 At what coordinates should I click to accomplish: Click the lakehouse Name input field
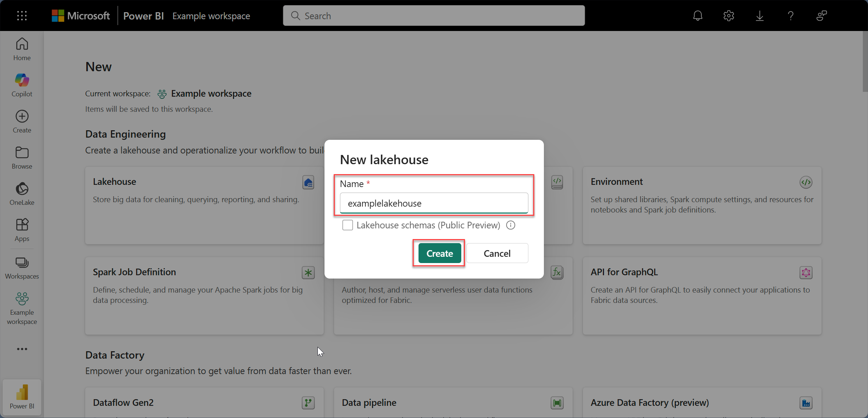point(434,203)
